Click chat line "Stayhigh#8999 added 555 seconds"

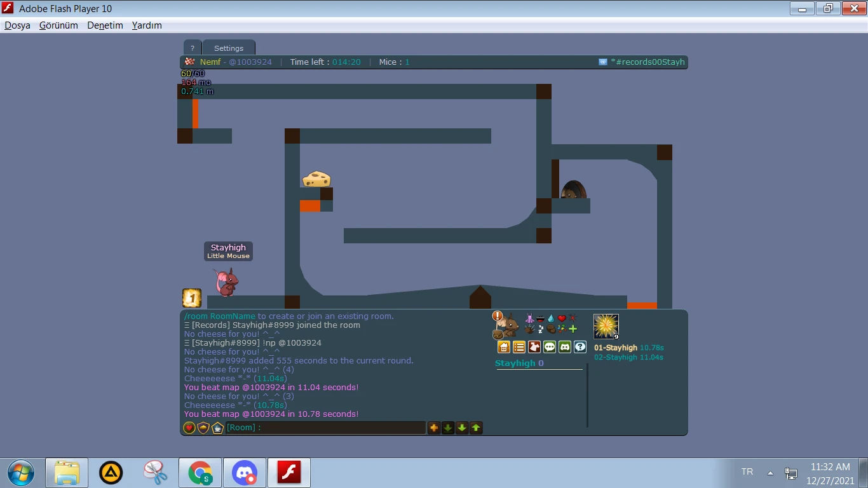tap(299, 361)
